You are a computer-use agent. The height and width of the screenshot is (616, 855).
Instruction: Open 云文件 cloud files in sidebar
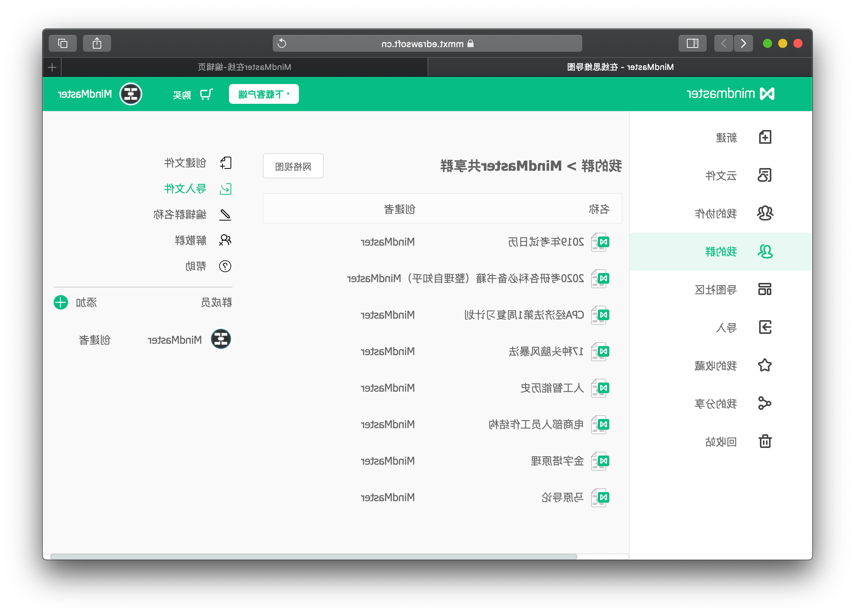(x=721, y=176)
